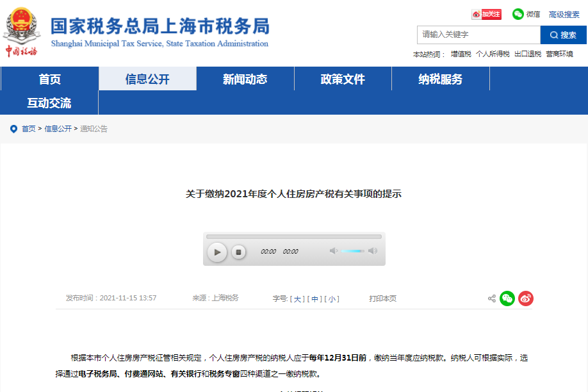Share the article via red Weibo icon
The width and height of the screenshot is (588, 392).
[526, 298]
